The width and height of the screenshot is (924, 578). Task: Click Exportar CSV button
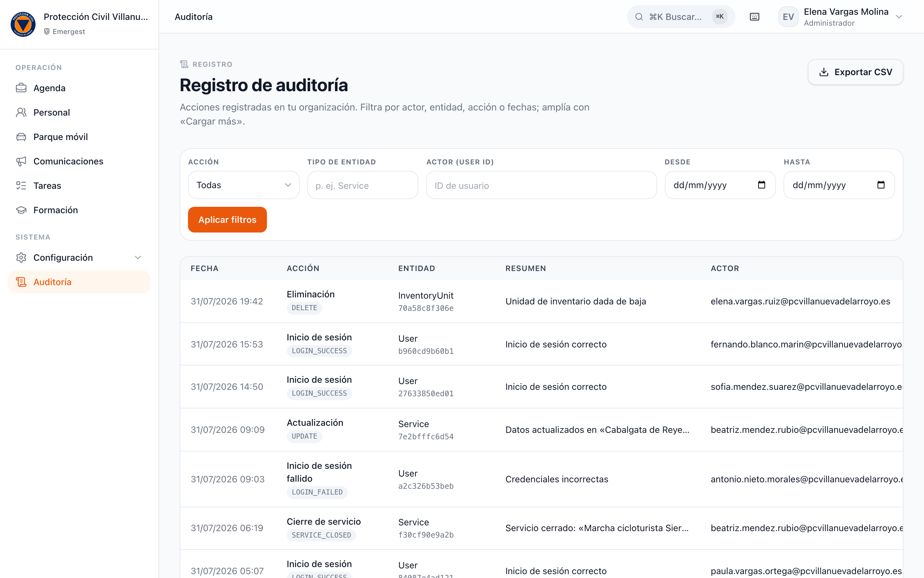pos(855,72)
